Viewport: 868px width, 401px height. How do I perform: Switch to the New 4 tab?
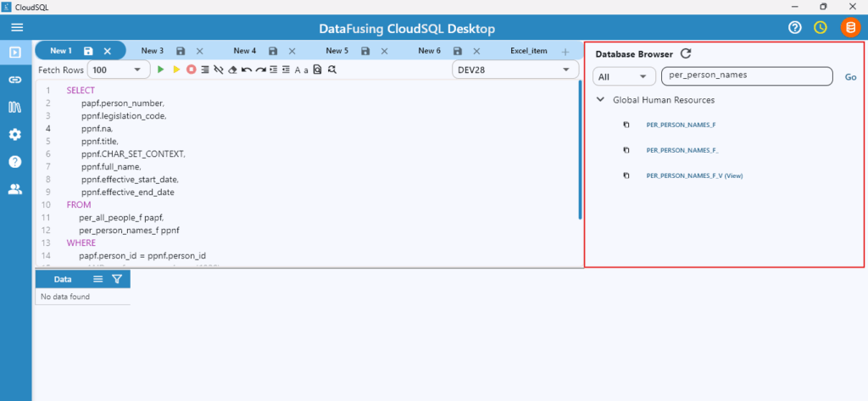click(x=245, y=51)
